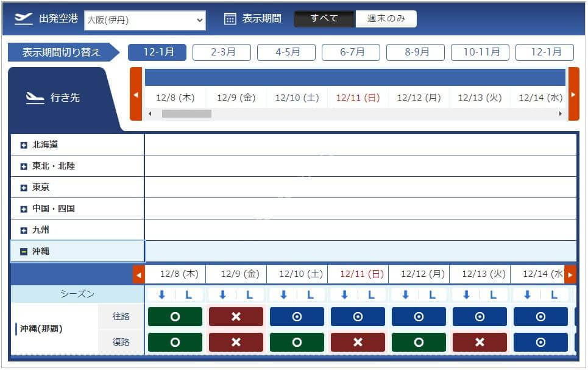The width and height of the screenshot is (588, 370).
Task: Click the horizontal date scrollbar thumb
Action: [x=186, y=113]
